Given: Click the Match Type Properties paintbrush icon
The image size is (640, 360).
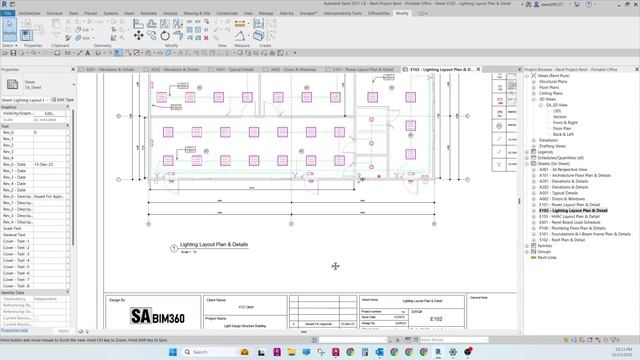Looking at the screenshot, I should (x=68, y=38).
